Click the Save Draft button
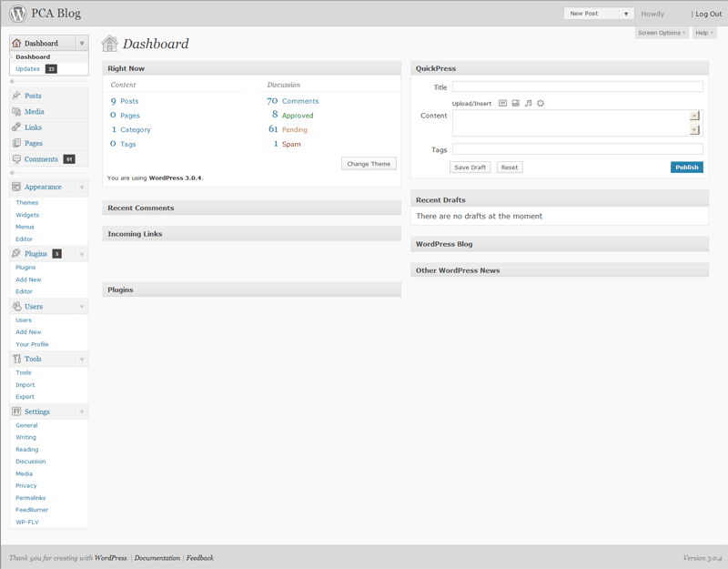728x569 pixels. coord(470,168)
